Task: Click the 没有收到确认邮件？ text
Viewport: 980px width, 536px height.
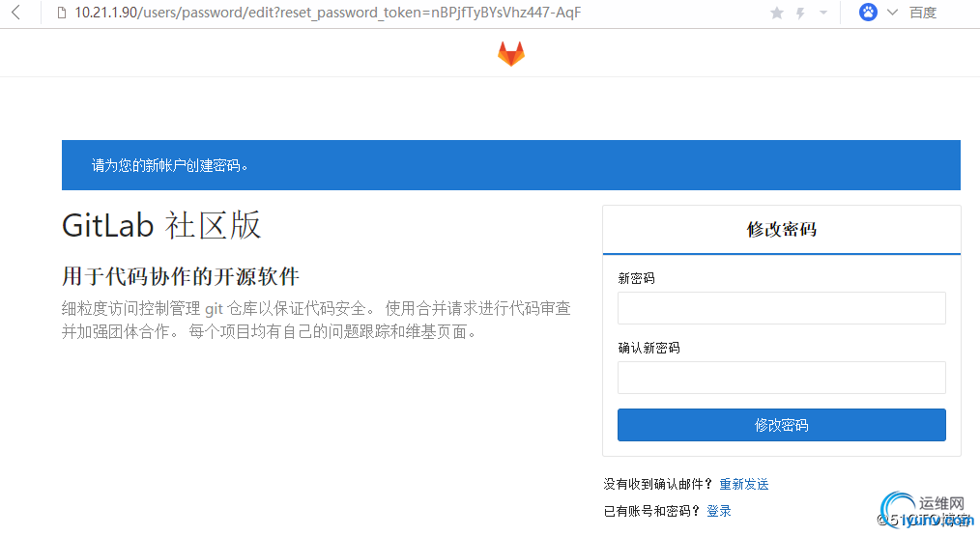Action: pos(658,484)
